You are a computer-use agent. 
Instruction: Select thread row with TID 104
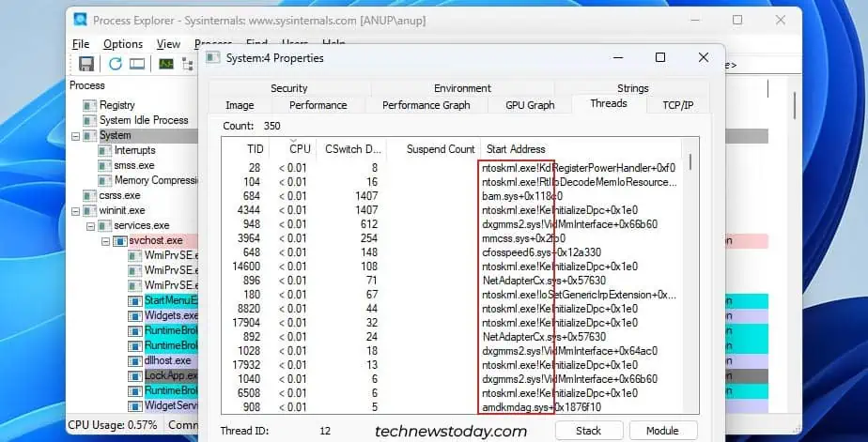452,182
